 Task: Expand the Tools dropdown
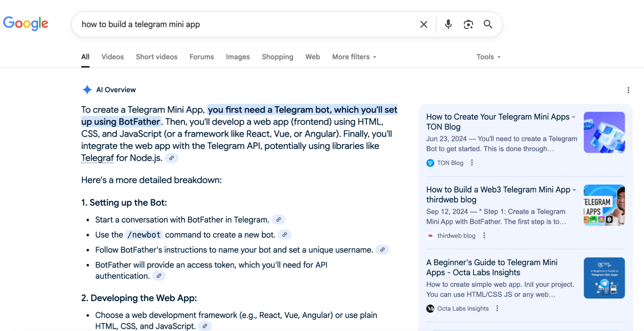[x=488, y=57]
